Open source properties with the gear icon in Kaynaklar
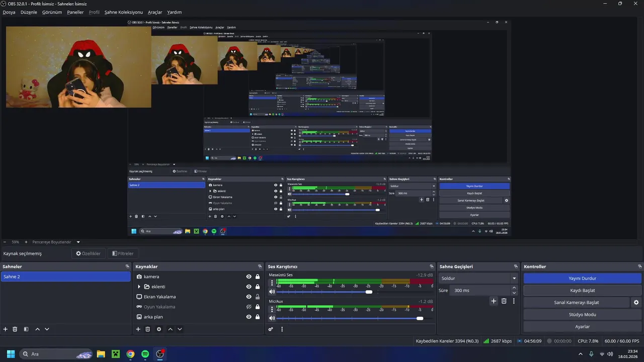 [x=159, y=329]
